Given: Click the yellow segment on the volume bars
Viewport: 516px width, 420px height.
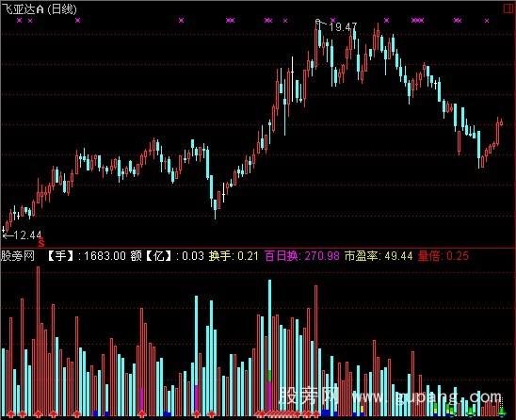Looking at the screenshot, I should coord(362,409).
